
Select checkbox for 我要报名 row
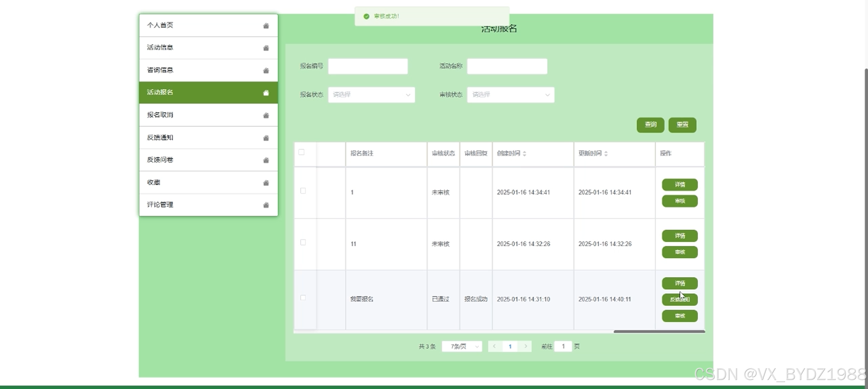[303, 298]
